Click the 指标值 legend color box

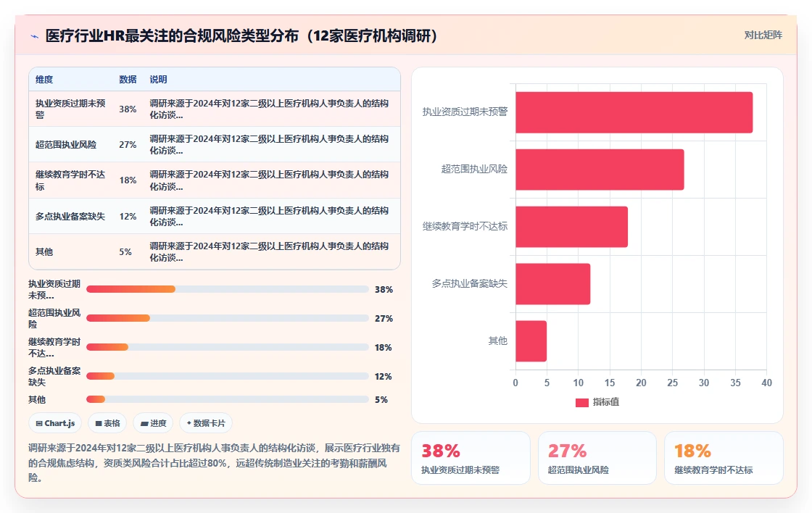(582, 402)
